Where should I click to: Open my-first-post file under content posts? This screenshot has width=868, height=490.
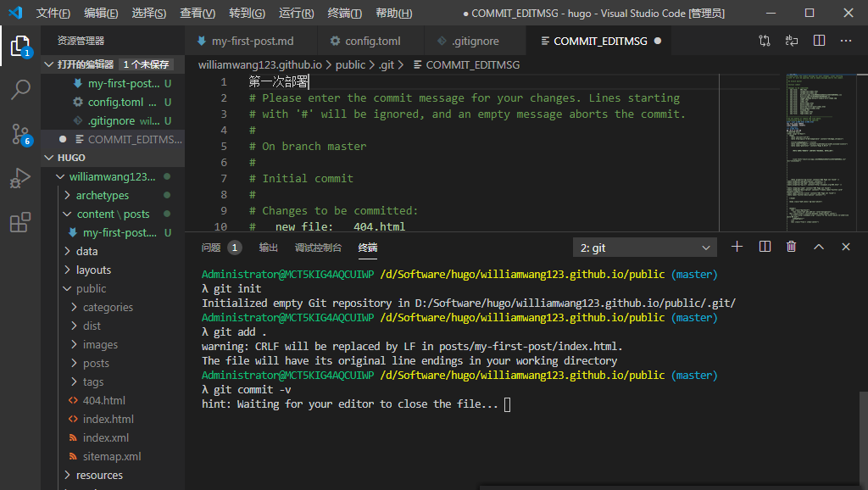click(x=120, y=232)
